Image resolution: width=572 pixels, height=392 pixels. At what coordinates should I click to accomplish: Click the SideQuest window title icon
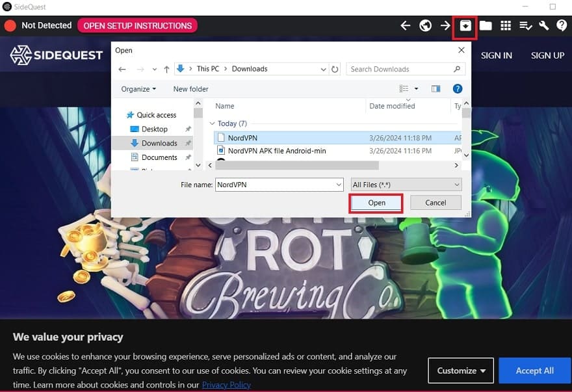pos(6,7)
